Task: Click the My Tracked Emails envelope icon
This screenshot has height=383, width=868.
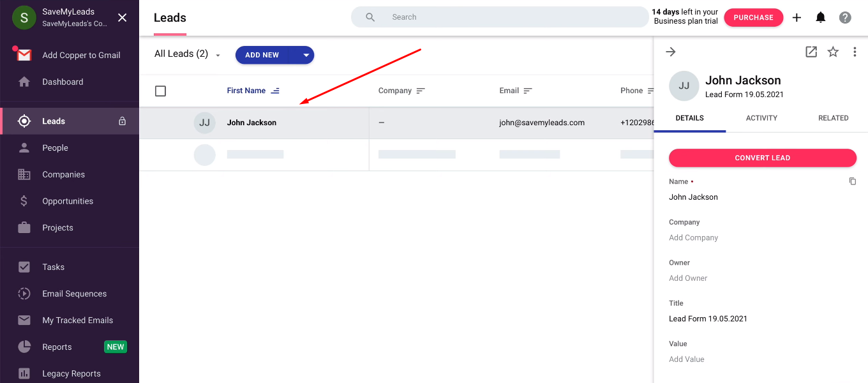Action: point(24,320)
